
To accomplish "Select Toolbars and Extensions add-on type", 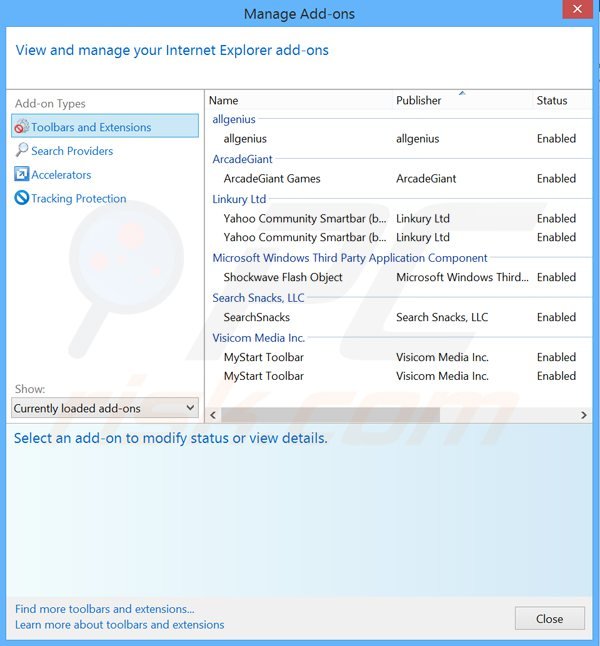I will [105, 126].
